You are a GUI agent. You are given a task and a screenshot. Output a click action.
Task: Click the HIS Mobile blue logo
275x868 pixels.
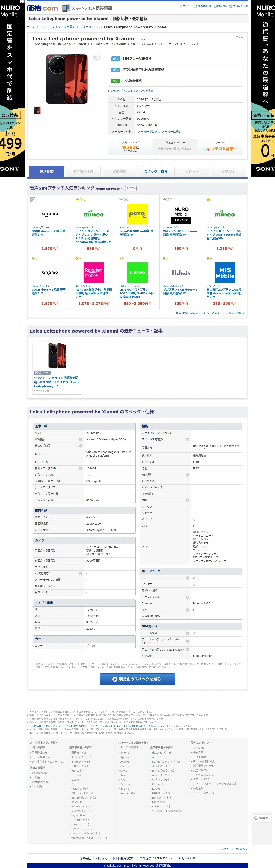[x=225, y=273]
